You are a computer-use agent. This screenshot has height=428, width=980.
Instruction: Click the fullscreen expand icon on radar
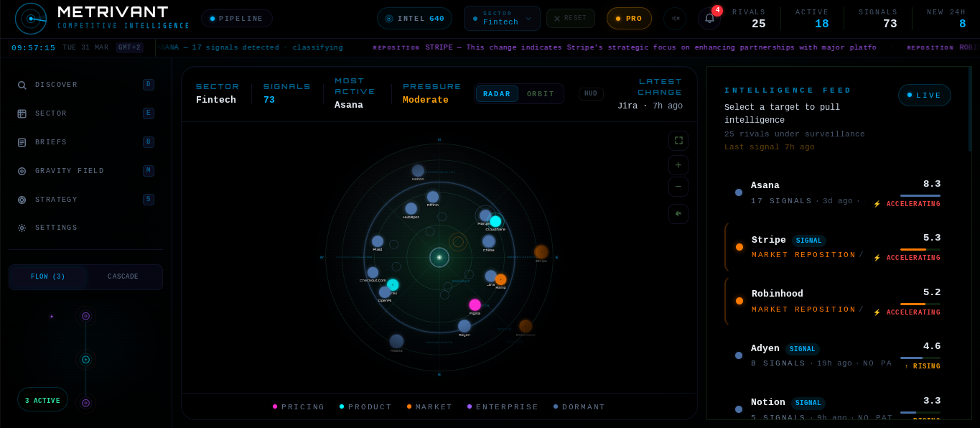click(678, 141)
